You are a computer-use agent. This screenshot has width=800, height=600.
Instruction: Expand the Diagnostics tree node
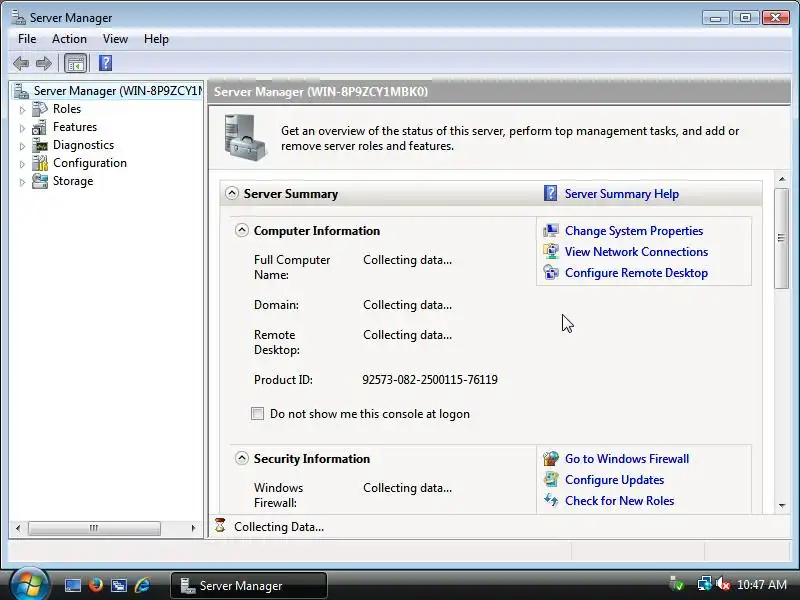pos(22,146)
